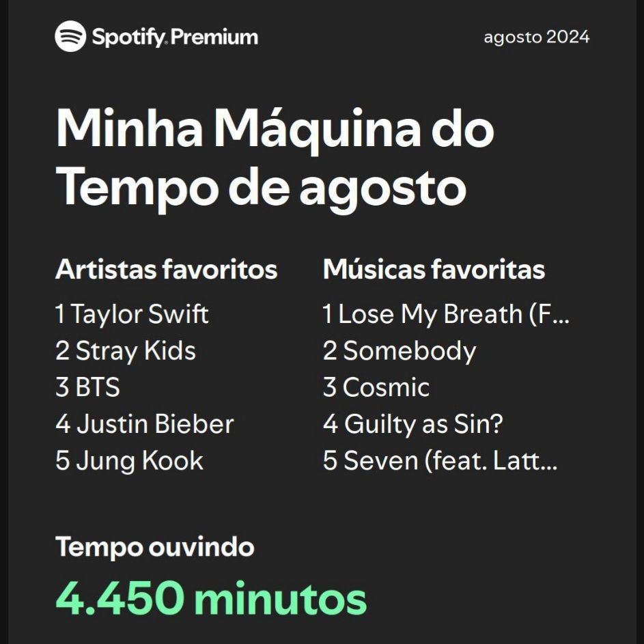Click the green 4.450 minutos stat

tap(211, 598)
